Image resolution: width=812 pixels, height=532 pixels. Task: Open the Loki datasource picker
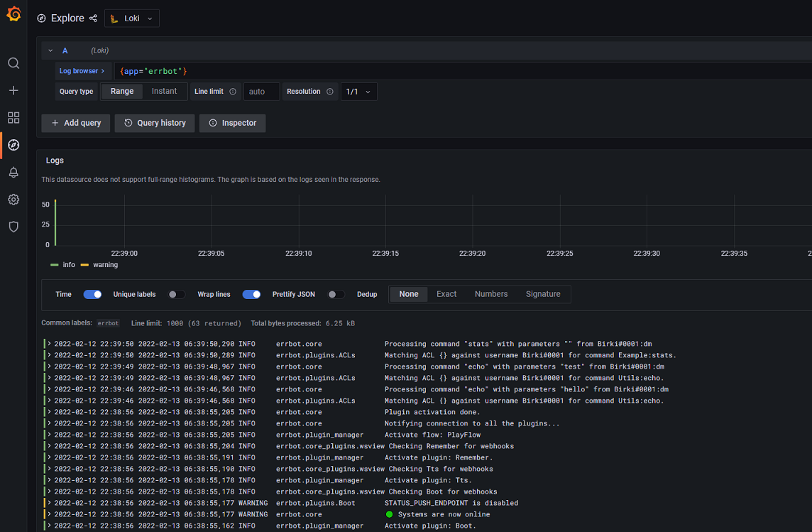132,18
